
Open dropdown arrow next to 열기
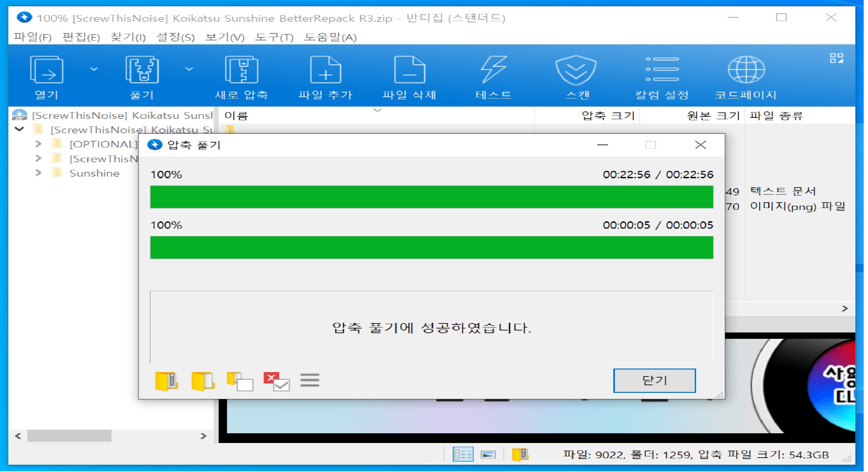pos(94,69)
